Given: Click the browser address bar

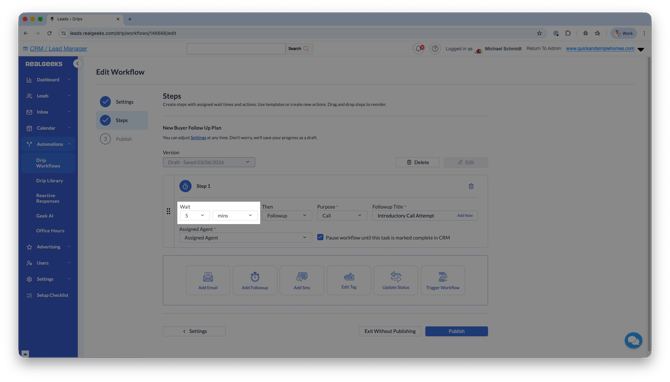Looking at the screenshot, I should [299, 33].
